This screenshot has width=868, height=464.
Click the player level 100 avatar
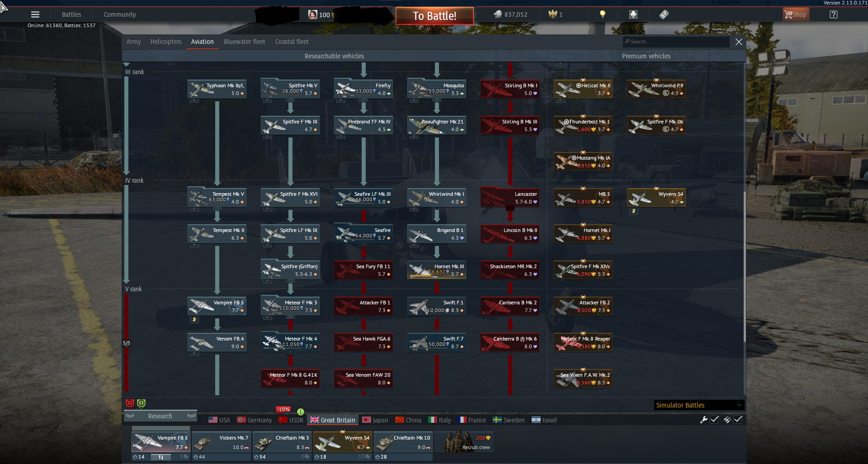click(312, 14)
